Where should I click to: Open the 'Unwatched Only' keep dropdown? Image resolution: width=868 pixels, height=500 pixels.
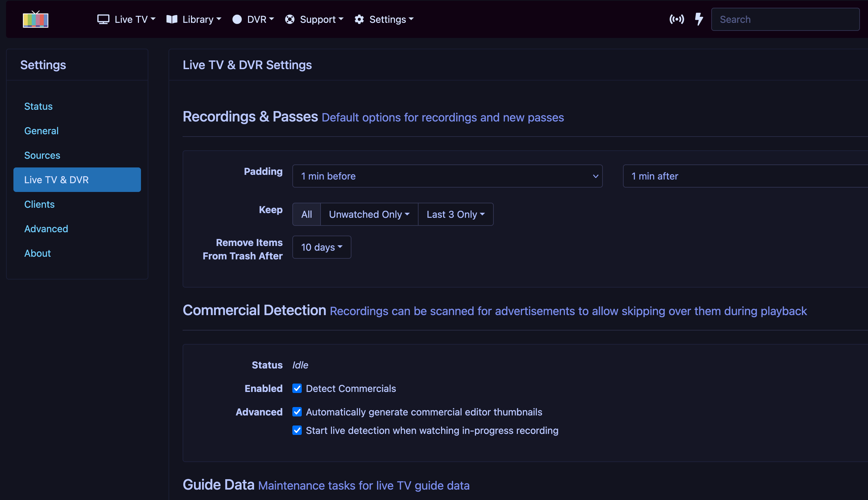369,214
